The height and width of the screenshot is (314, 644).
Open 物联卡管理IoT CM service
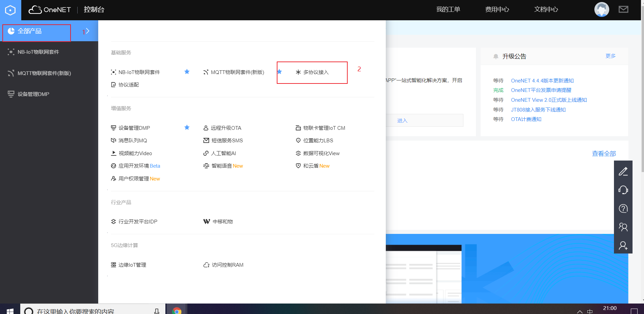point(324,128)
